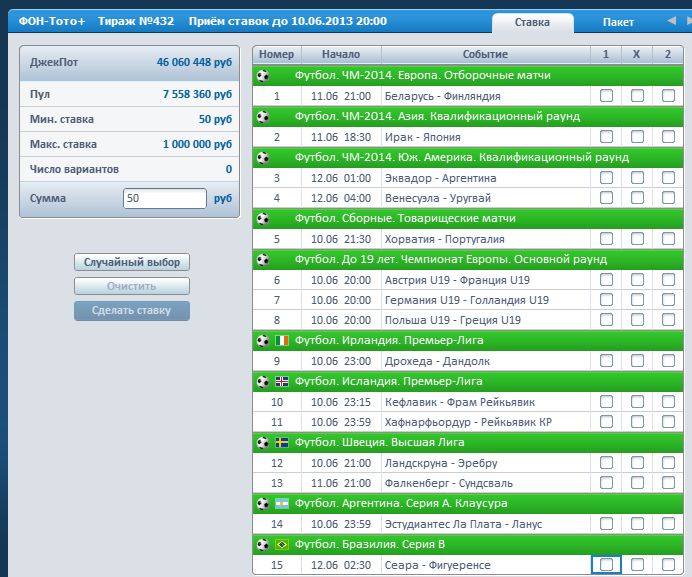Click the Brazil flag icon
The width and height of the screenshot is (692, 577).
[x=282, y=544]
